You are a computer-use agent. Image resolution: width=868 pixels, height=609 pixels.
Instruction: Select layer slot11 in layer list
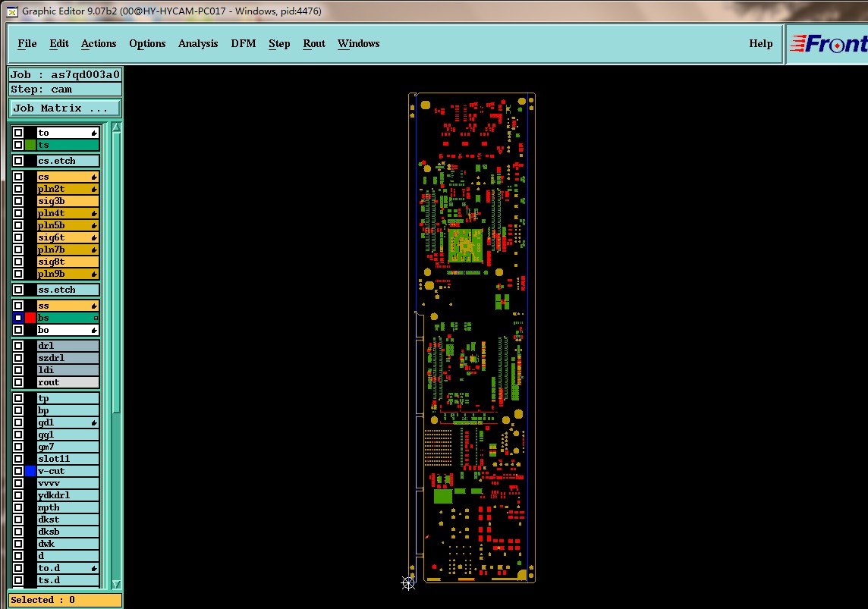coord(68,459)
